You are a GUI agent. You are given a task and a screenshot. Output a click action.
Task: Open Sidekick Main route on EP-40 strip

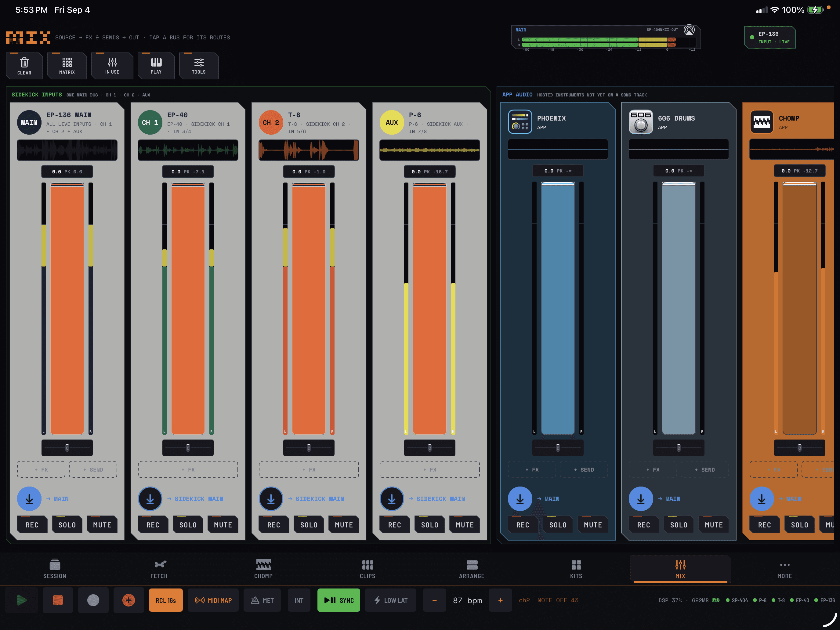pos(195,499)
